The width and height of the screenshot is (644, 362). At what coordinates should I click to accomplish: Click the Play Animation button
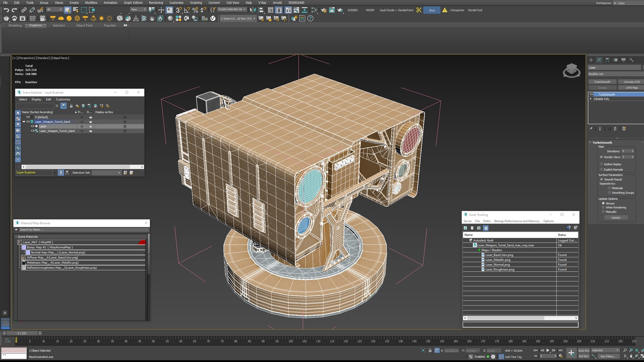coord(548,350)
